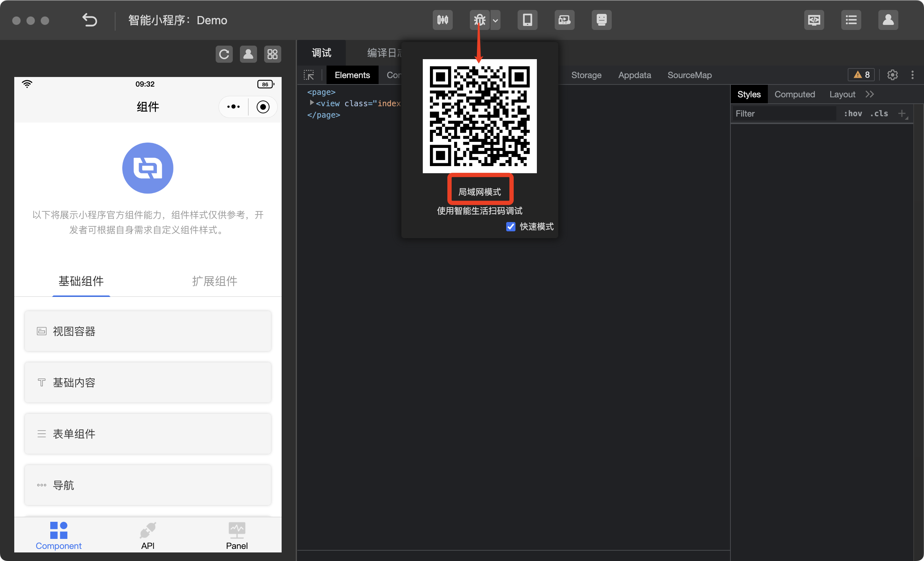This screenshot has height=561, width=924.
Task: Select the <page> opening tag row
Action: click(x=322, y=92)
